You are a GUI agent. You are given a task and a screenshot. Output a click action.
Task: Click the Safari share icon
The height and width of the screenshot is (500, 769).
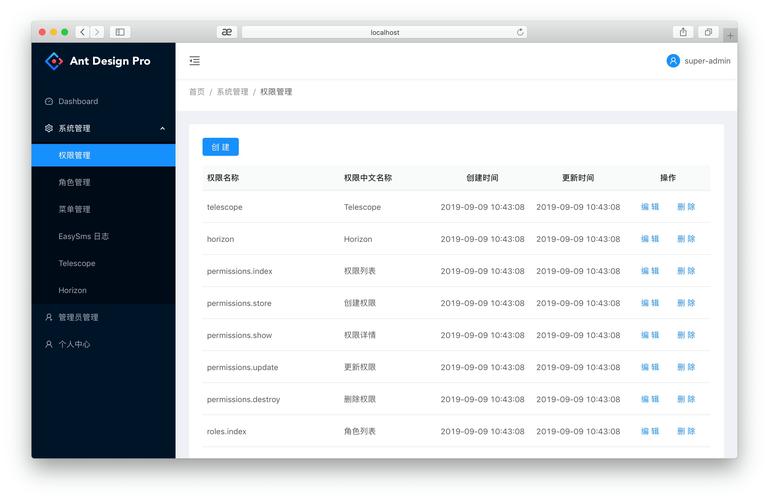683,32
